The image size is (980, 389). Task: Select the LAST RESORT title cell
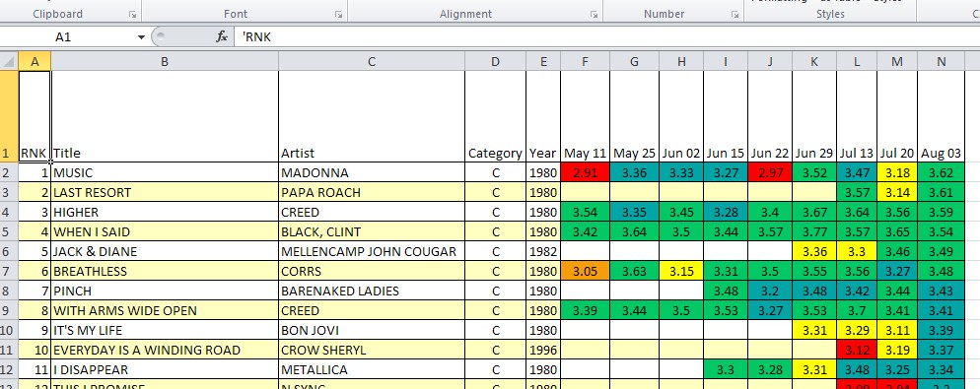(165, 192)
